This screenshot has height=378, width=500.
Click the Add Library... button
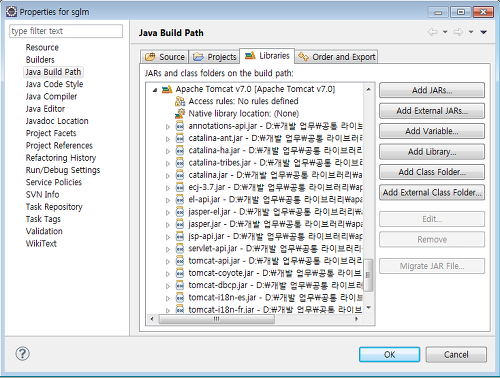click(x=432, y=152)
